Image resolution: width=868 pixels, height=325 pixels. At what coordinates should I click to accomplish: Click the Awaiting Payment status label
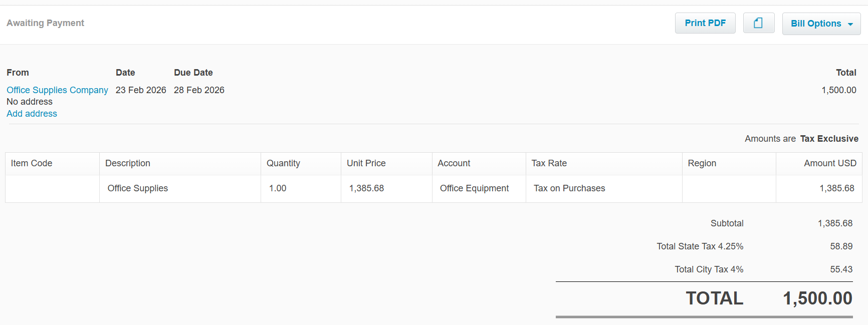pyautogui.click(x=45, y=23)
